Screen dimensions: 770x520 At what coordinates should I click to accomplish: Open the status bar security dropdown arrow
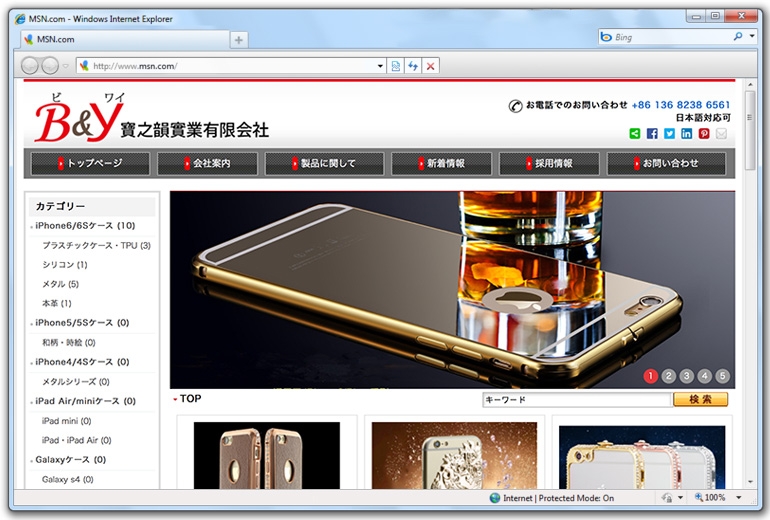click(680, 498)
